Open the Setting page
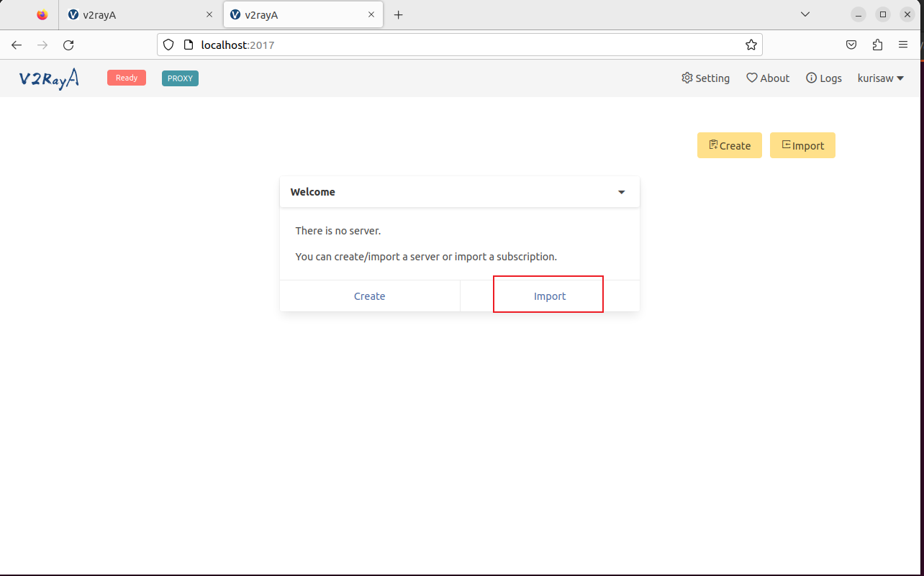Image resolution: width=924 pixels, height=576 pixels. coord(705,78)
